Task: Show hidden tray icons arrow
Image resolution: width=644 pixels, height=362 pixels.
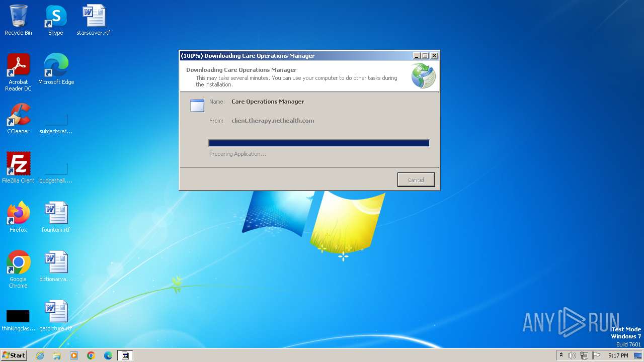Action: click(x=561, y=355)
